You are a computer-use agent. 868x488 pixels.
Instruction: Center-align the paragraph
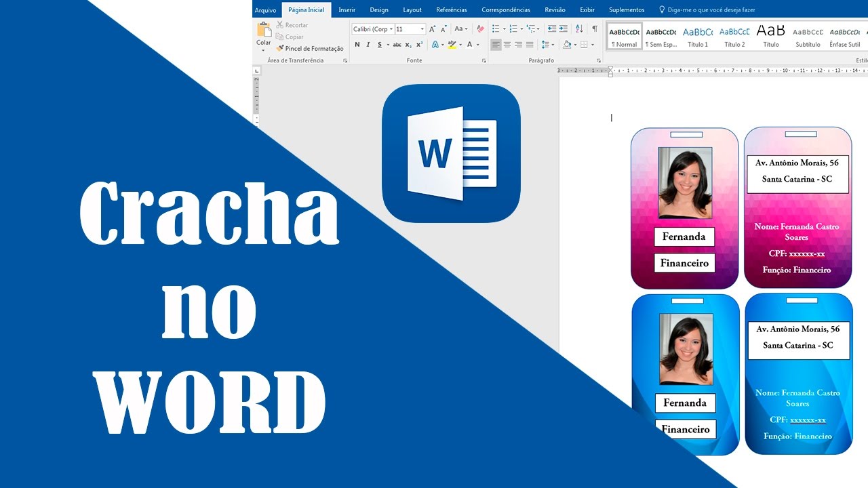pos(507,45)
